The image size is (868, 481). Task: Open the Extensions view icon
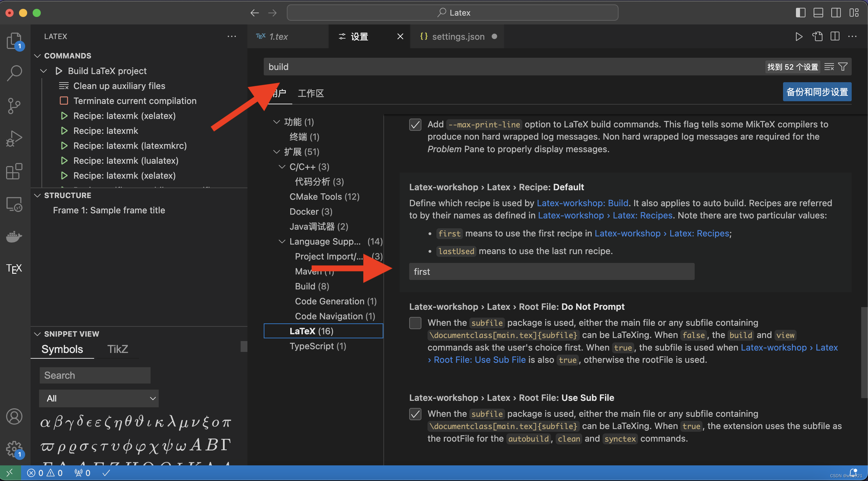(x=14, y=171)
